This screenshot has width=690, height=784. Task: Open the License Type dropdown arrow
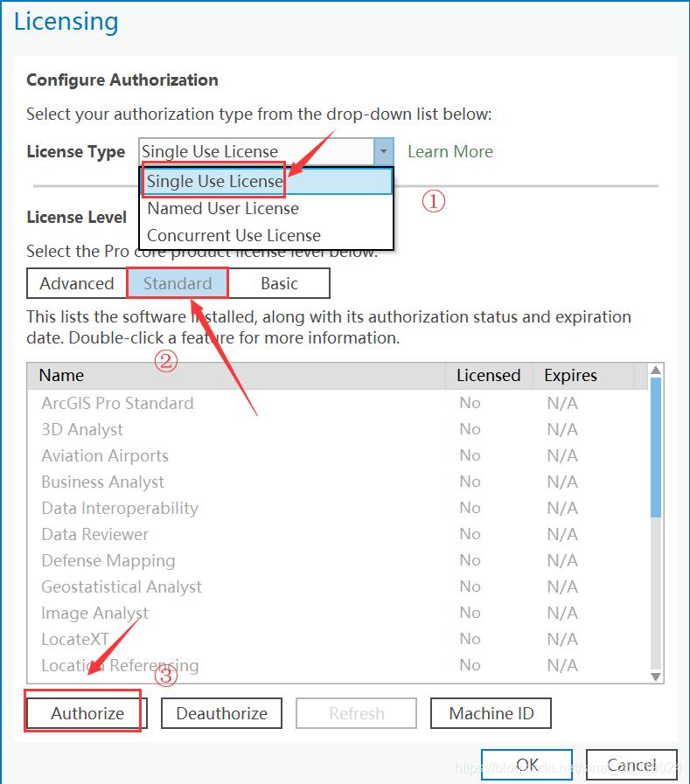tap(383, 151)
